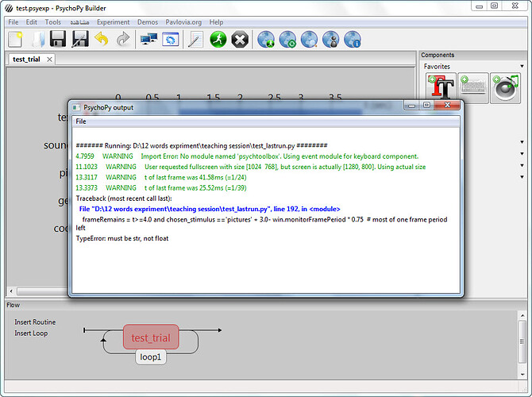The width and height of the screenshot is (532, 397).
Task: Open the File menu in Builder
Action: point(13,22)
